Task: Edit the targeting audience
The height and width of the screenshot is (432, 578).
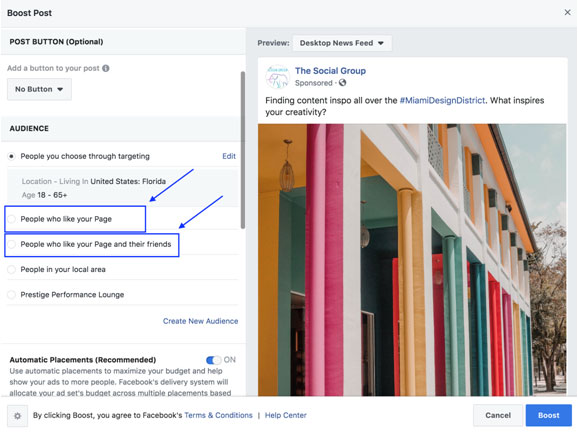Action: pyautogui.click(x=229, y=156)
